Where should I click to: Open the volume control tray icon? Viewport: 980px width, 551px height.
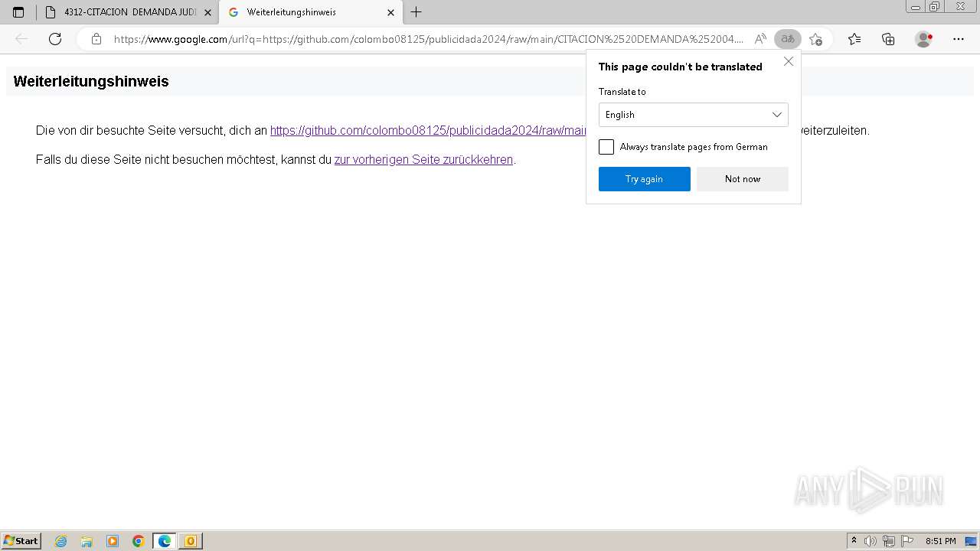(871, 541)
